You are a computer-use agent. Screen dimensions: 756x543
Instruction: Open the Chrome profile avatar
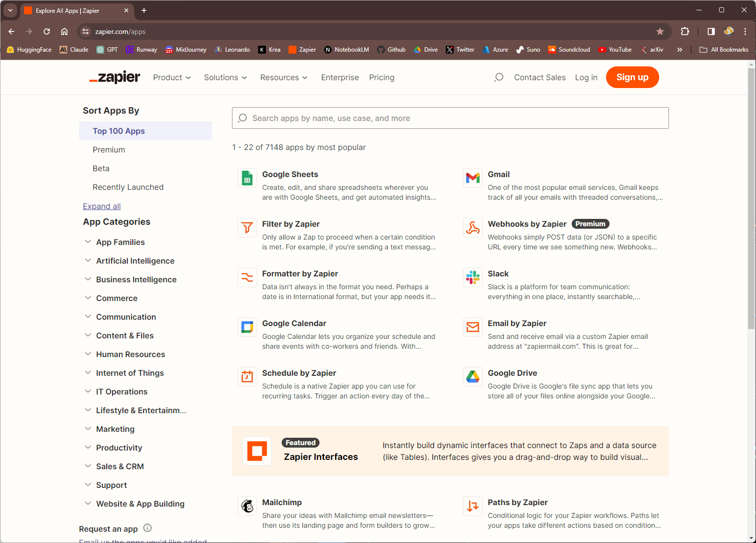[729, 31]
